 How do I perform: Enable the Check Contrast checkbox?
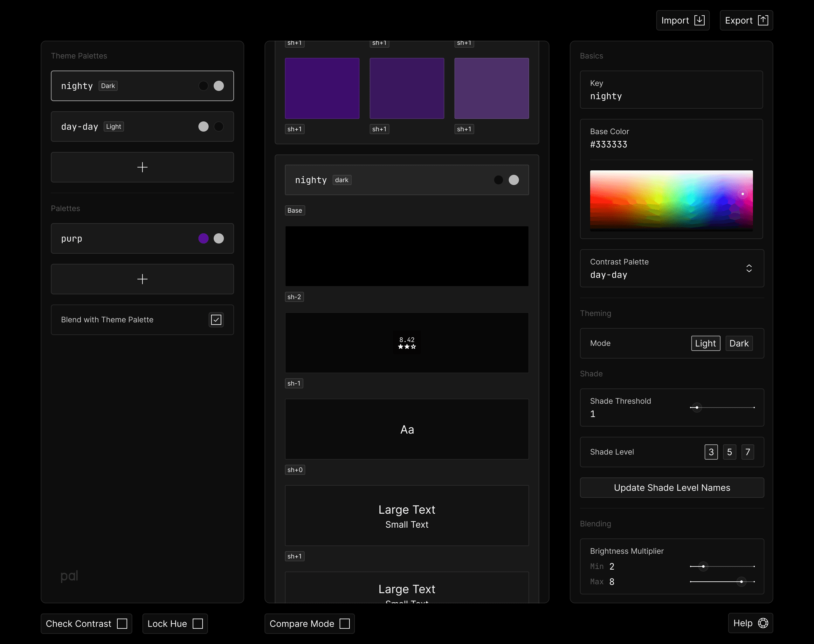pos(122,624)
